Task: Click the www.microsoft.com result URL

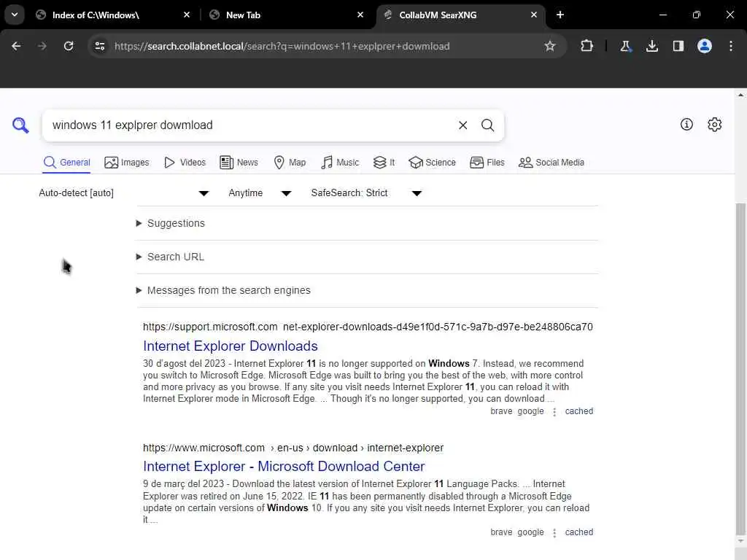Action: [293, 448]
